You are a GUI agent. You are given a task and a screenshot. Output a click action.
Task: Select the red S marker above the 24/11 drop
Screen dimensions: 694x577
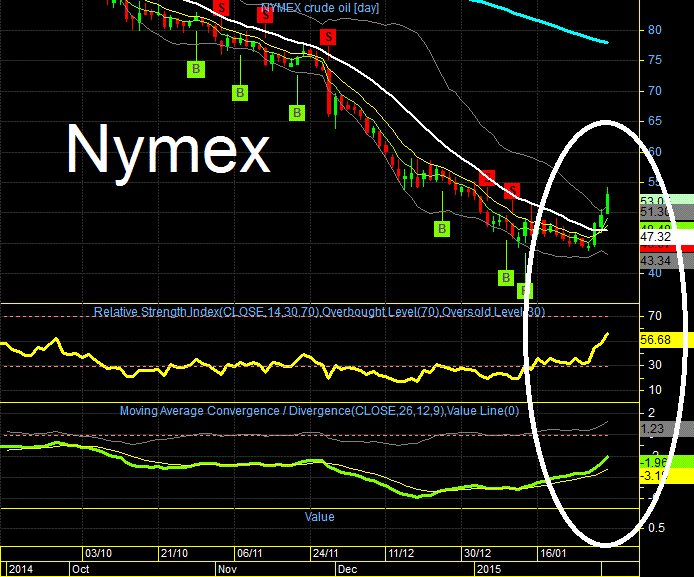328,37
